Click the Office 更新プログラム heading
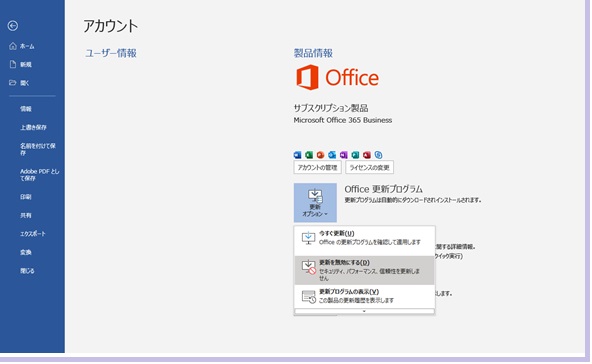 (383, 189)
